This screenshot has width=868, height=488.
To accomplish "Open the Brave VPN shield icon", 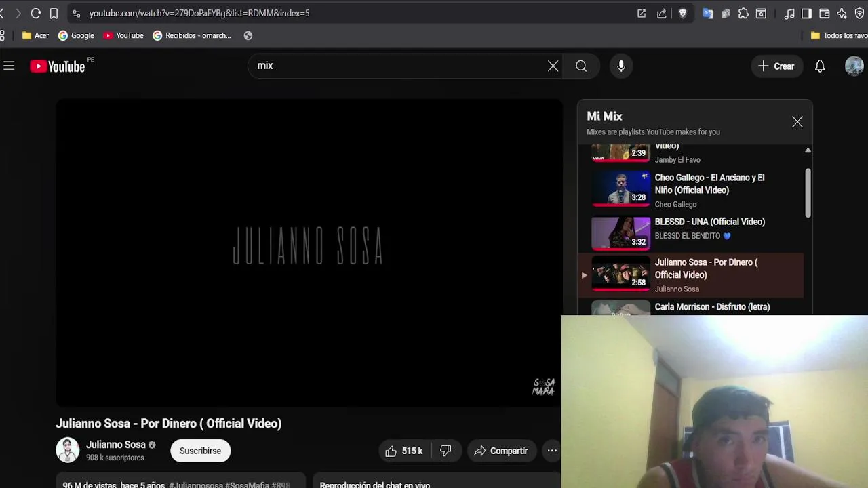I will pos(860,13).
